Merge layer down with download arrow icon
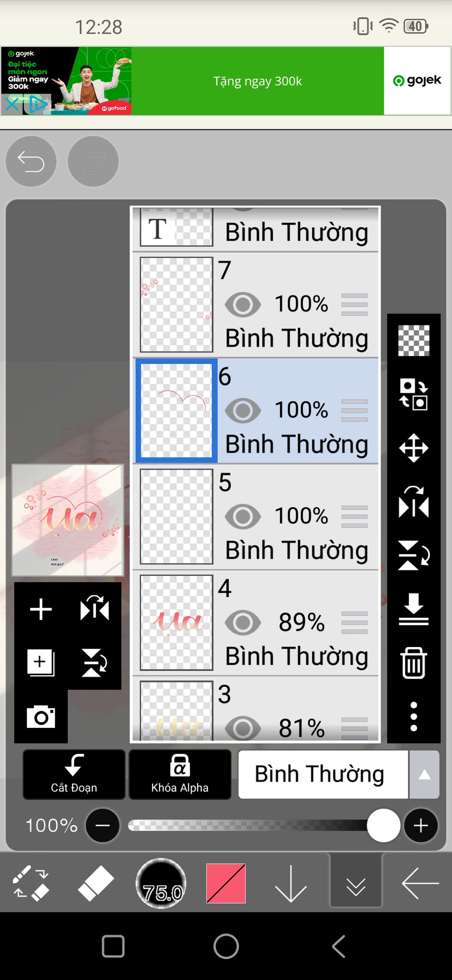 pos(414,609)
